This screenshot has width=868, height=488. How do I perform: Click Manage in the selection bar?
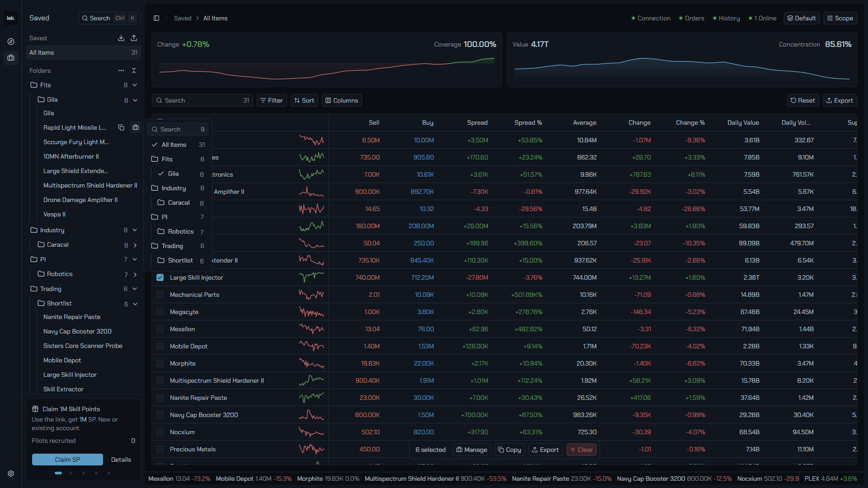(x=472, y=450)
